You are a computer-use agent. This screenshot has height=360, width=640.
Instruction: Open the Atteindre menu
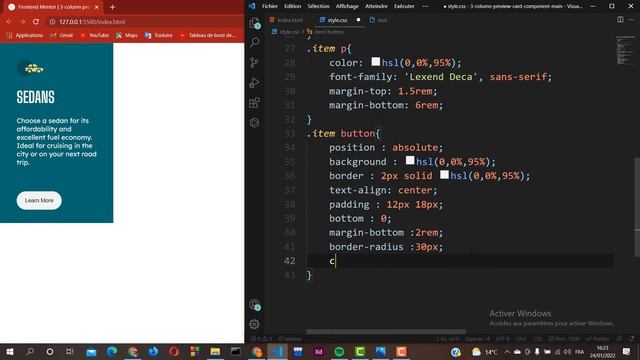point(376,6)
